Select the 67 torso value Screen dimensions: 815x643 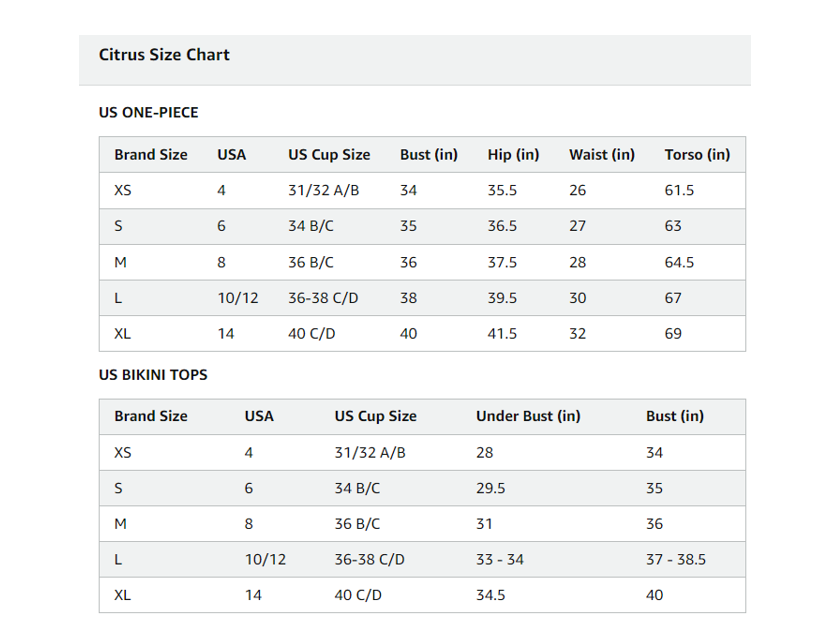[x=673, y=298]
